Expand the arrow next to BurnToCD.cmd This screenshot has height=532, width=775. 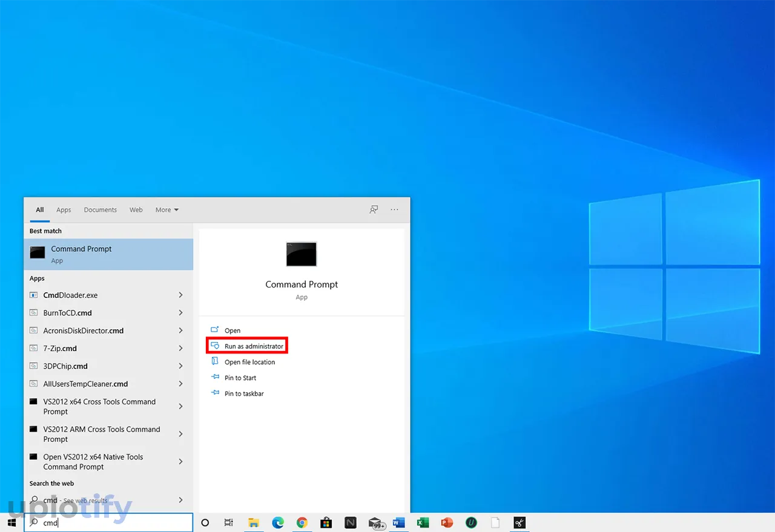[x=180, y=312]
